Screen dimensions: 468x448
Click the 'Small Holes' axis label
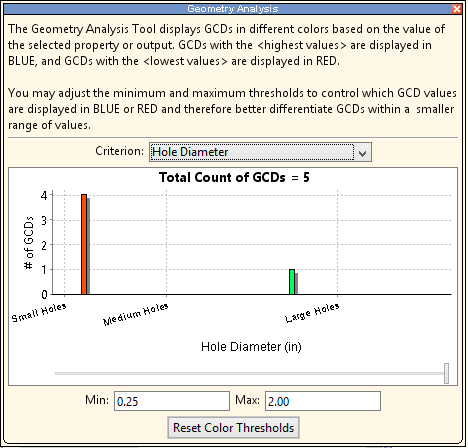point(39,313)
